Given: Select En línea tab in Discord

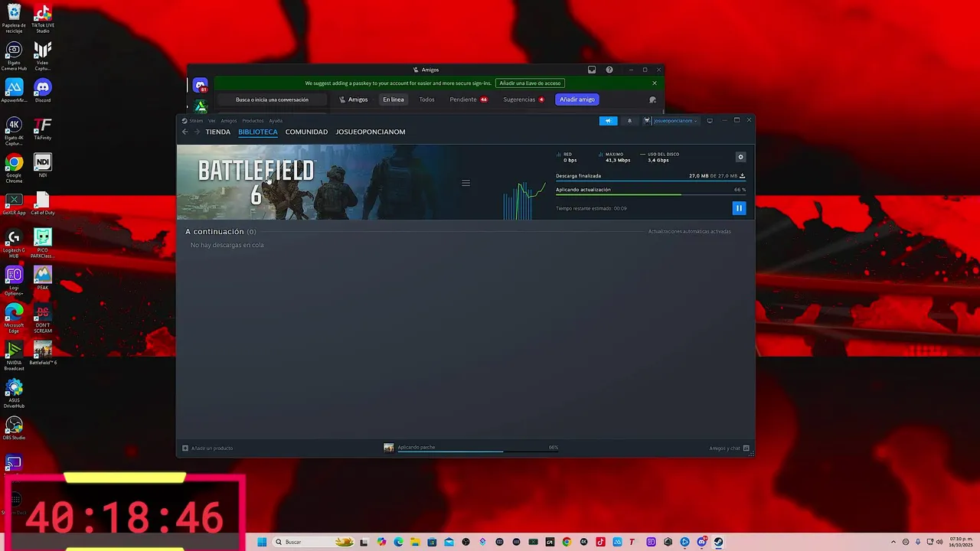Looking at the screenshot, I should click(x=394, y=99).
